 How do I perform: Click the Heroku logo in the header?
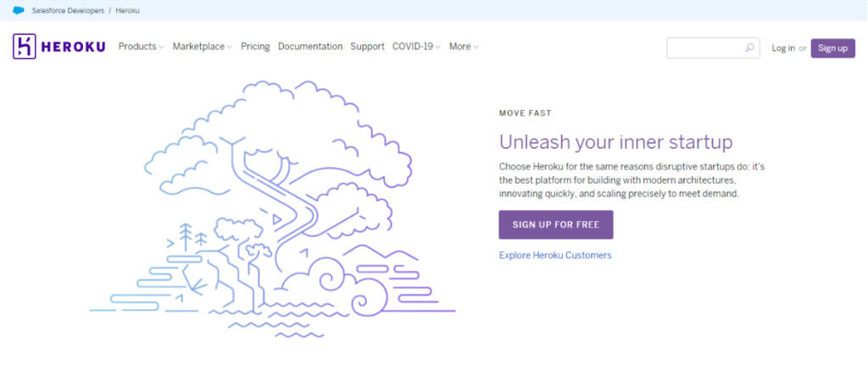(59, 47)
